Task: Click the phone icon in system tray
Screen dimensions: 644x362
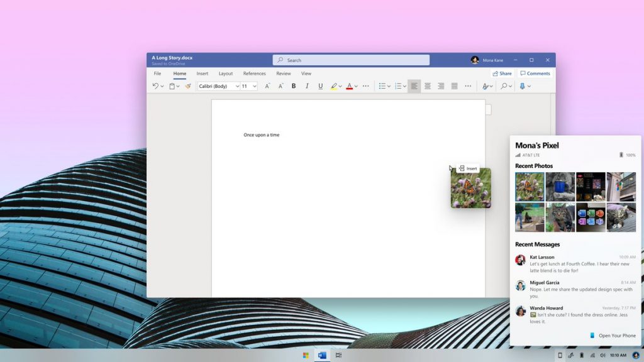Action: pyautogui.click(x=560, y=355)
